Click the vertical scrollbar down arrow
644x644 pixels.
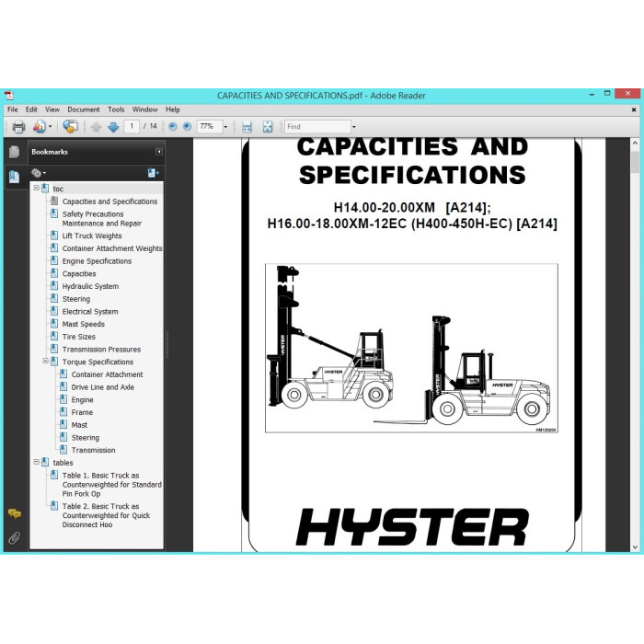(635, 547)
